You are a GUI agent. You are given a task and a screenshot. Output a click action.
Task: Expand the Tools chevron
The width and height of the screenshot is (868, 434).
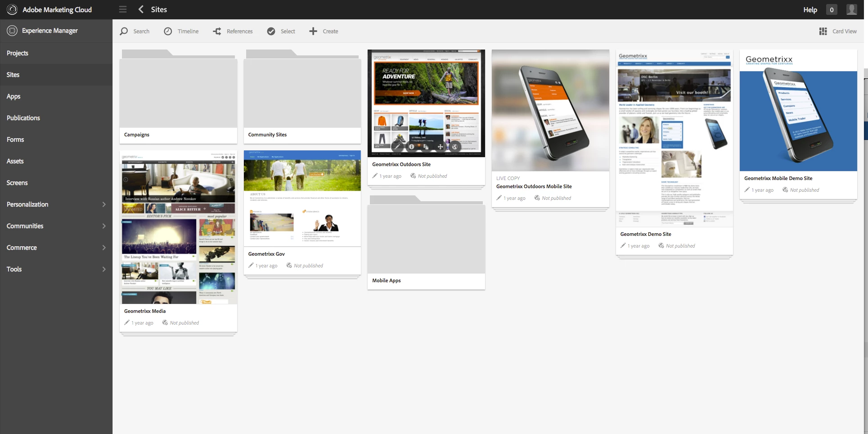click(x=104, y=269)
